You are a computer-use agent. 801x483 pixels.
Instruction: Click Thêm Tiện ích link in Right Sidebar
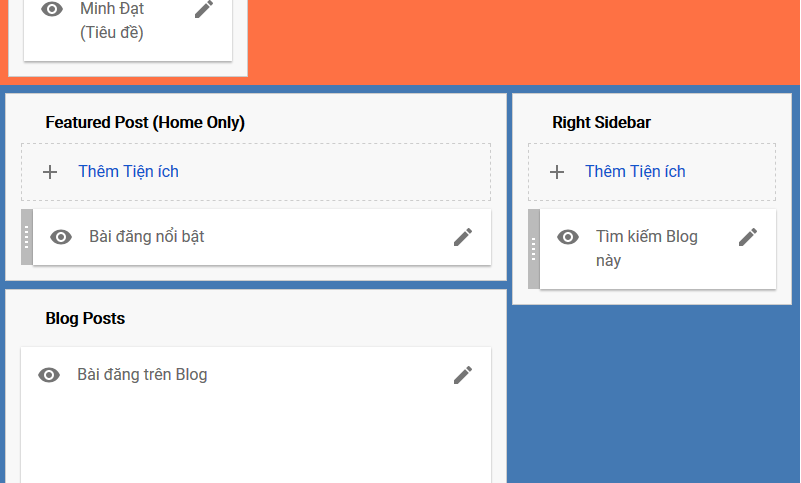point(635,172)
